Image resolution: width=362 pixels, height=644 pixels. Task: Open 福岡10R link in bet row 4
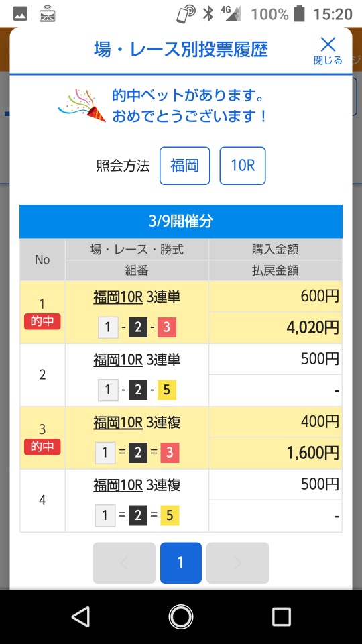click(x=118, y=486)
